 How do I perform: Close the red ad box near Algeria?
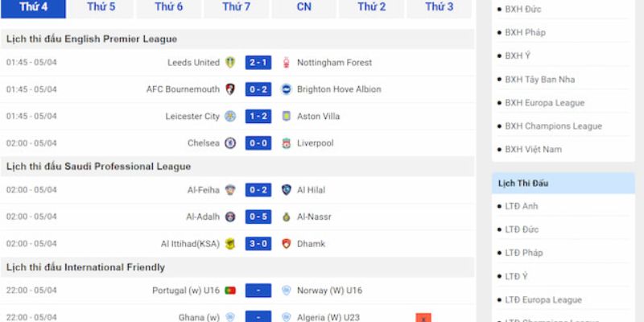pyautogui.click(x=423, y=318)
